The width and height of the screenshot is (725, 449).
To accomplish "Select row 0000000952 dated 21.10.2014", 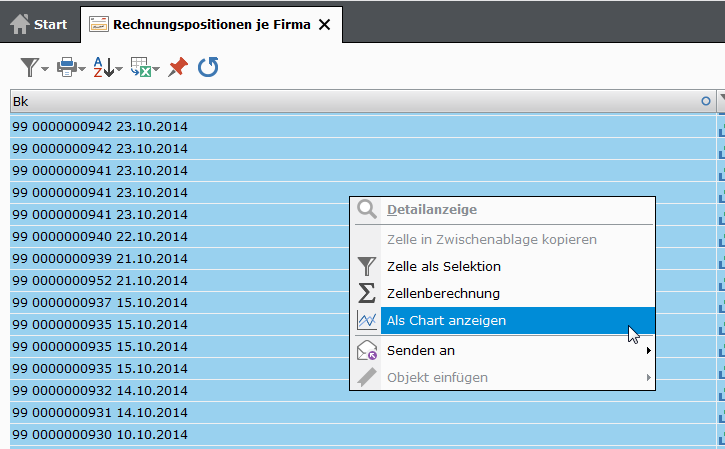I will point(363,280).
